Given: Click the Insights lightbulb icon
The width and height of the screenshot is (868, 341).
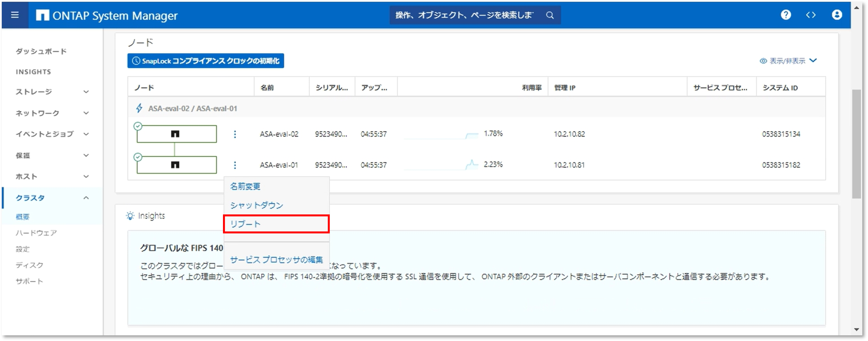Looking at the screenshot, I should point(130,216).
